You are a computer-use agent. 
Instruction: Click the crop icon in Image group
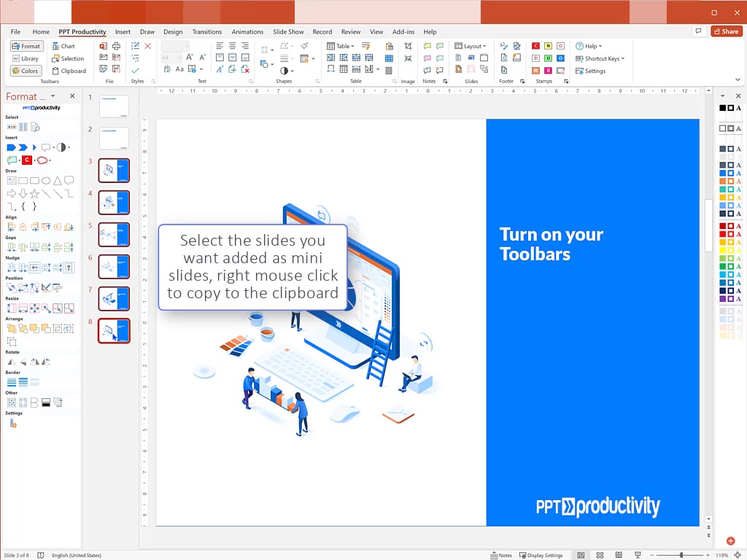coord(409,46)
